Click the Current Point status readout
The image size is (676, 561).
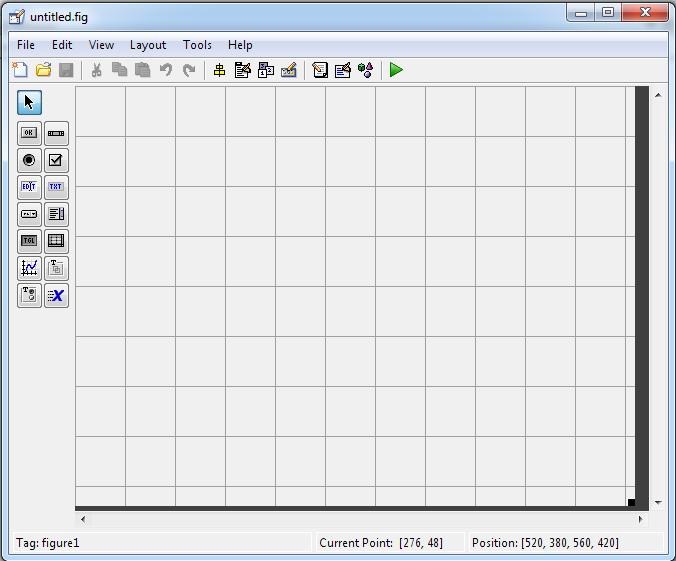[381, 543]
